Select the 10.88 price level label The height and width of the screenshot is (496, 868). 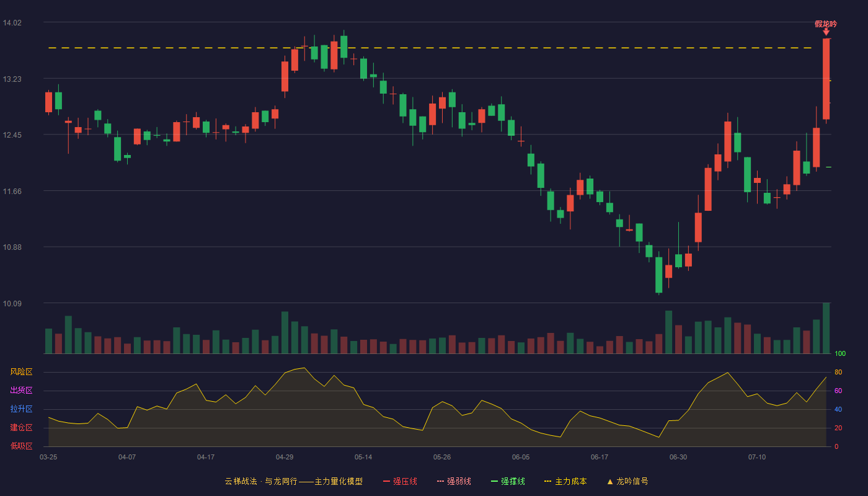pyautogui.click(x=12, y=247)
